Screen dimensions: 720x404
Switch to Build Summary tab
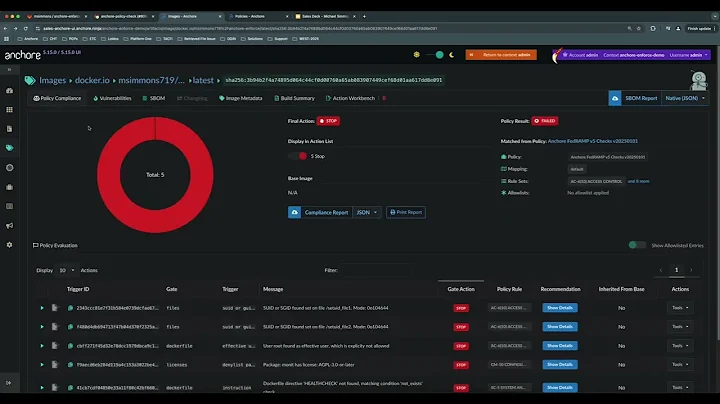[x=294, y=98]
